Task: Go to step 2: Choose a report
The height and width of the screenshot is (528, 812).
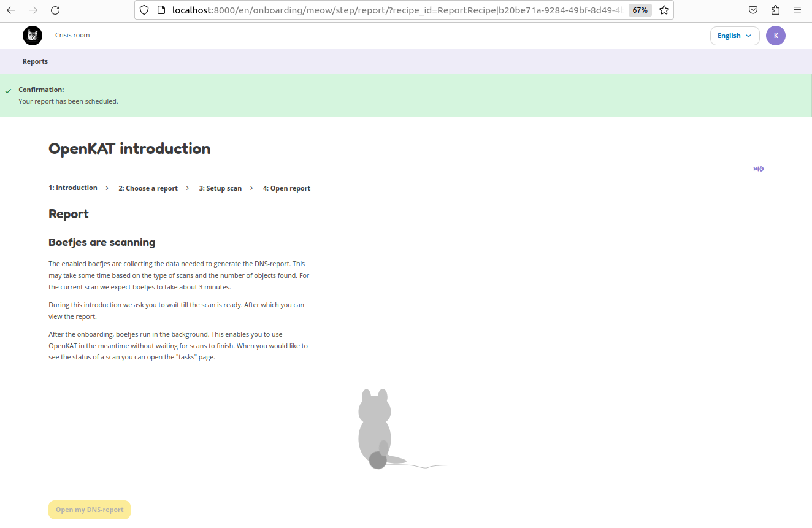Action: [148, 188]
